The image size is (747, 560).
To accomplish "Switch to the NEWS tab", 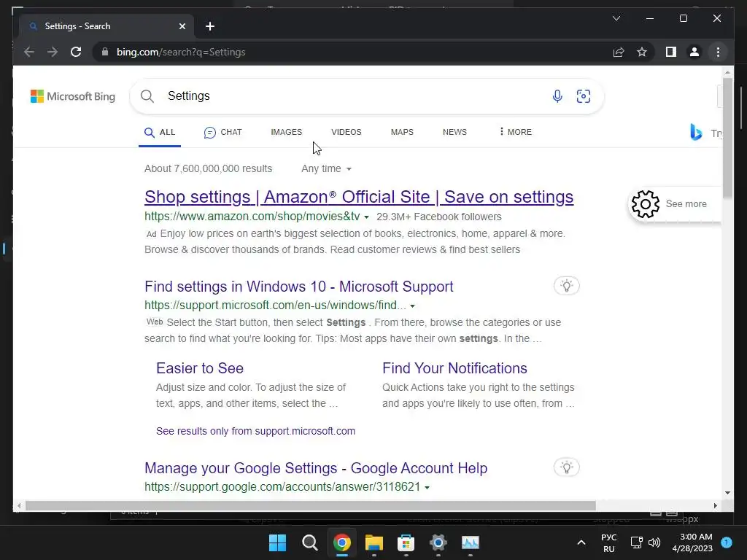I will coord(454,132).
